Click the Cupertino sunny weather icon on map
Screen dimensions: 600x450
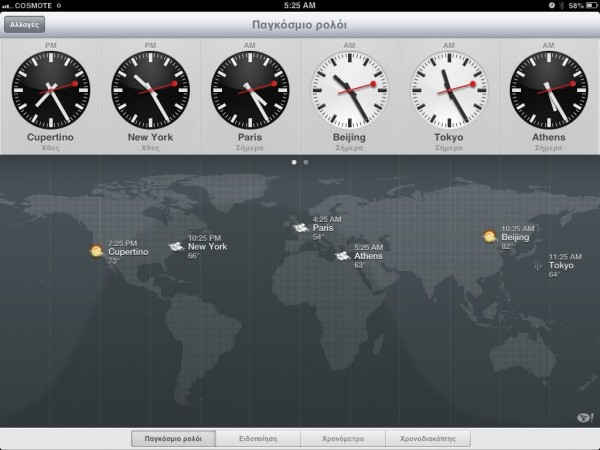tap(96, 251)
